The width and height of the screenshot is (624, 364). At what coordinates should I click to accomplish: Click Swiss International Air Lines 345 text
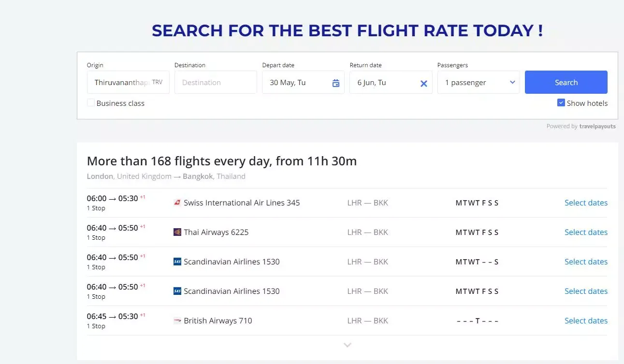(x=242, y=203)
